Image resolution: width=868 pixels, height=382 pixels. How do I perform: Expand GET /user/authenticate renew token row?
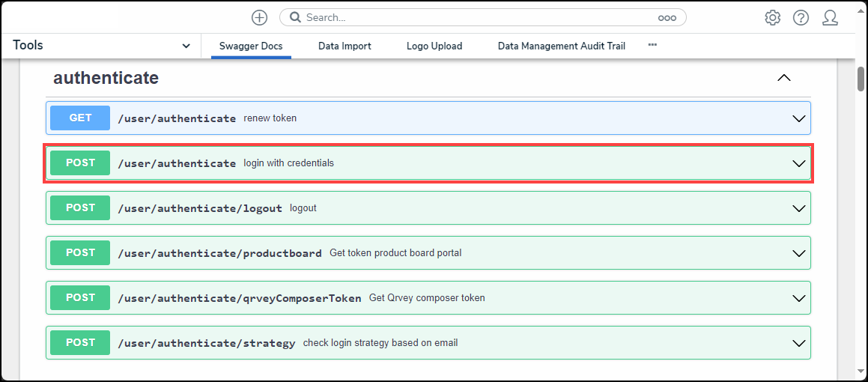[799, 118]
